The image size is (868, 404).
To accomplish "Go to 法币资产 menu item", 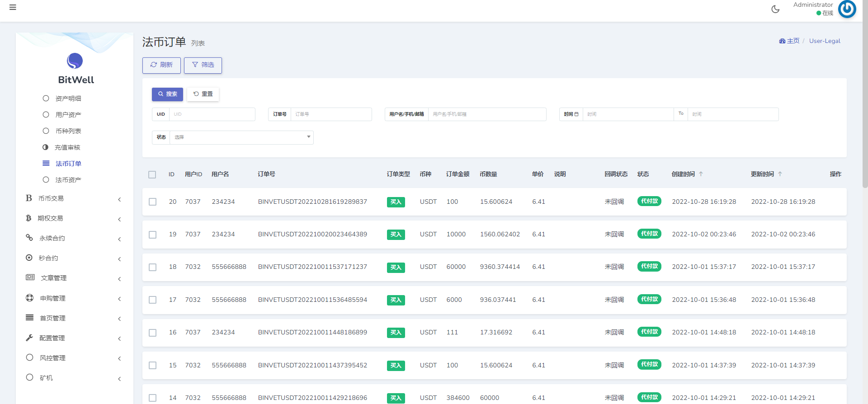I will 68,180.
